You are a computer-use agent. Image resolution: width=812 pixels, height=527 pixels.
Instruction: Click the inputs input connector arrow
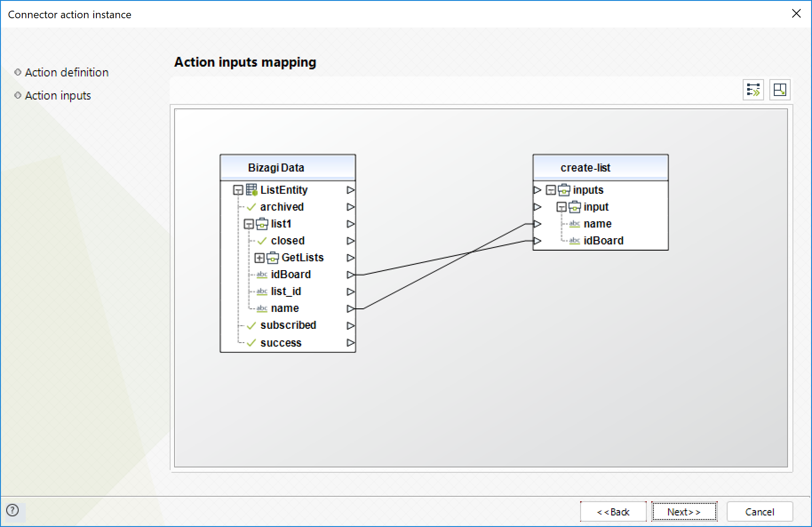537,190
